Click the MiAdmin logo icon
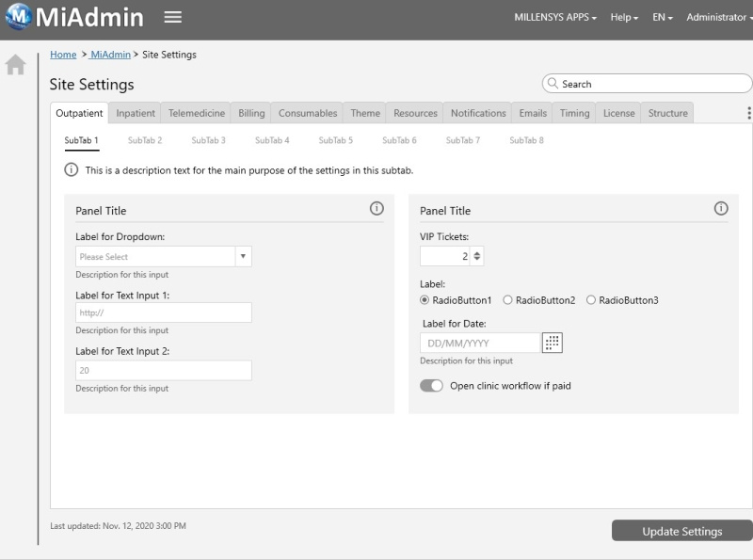The width and height of the screenshot is (753, 560). point(17,16)
